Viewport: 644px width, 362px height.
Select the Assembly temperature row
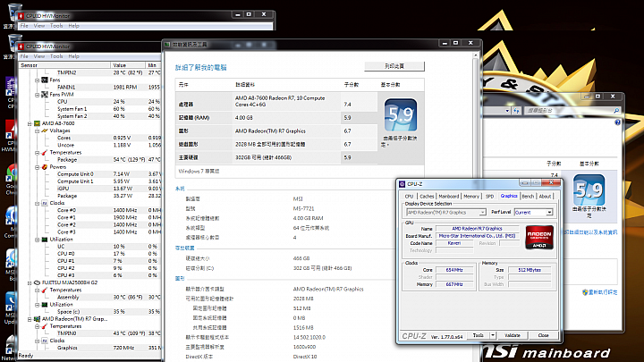pyautogui.click(x=90, y=297)
